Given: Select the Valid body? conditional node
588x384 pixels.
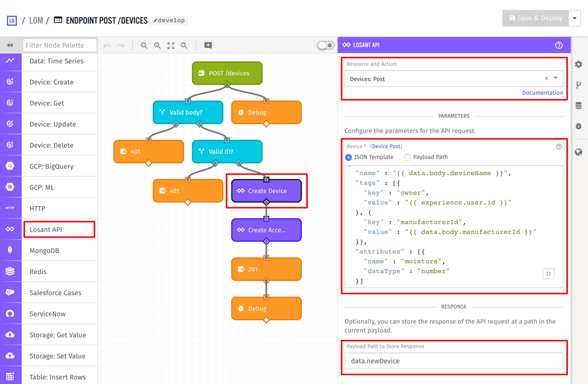Looking at the screenshot, I should [x=188, y=112].
